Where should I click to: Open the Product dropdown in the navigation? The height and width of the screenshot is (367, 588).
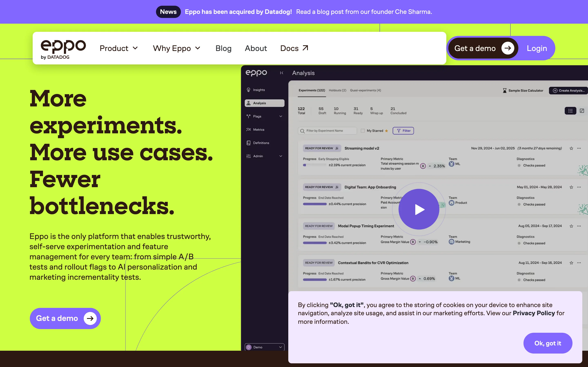point(119,48)
